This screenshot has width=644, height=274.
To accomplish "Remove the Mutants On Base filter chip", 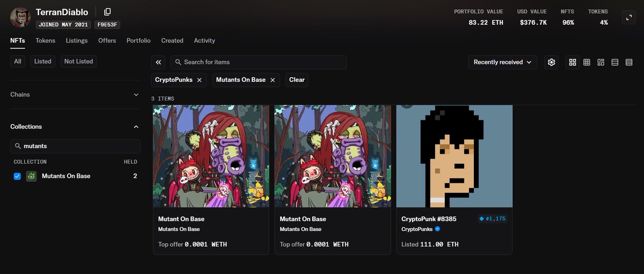I will 272,80.
